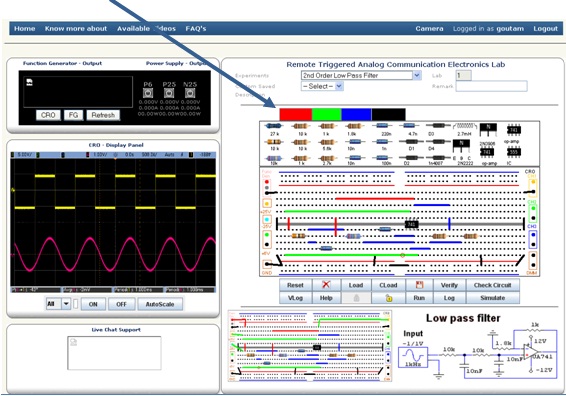Select the 27 k resistor component
The image size is (566, 396).
tap(274, 126)
